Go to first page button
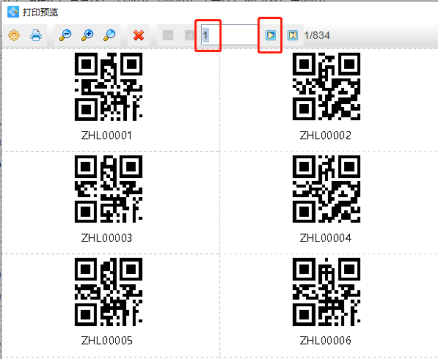Screen dimensions: 438x360 [168, 35]
